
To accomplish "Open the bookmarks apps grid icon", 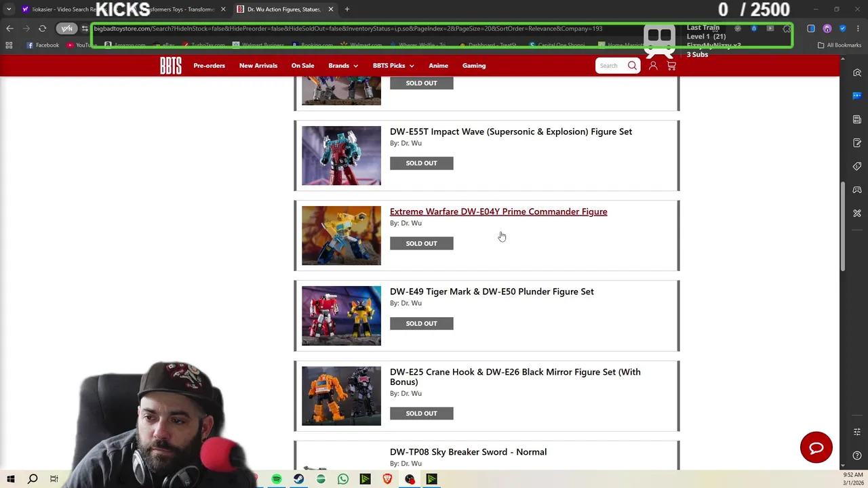I will pos(9,45).
